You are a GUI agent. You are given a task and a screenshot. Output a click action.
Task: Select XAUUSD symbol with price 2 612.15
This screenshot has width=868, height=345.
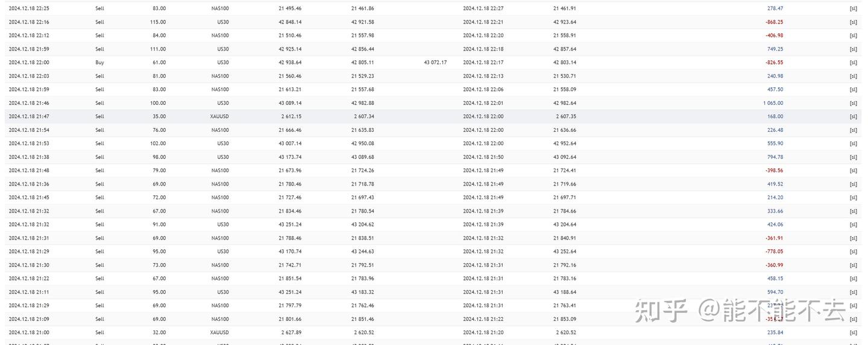click(220, 117)
